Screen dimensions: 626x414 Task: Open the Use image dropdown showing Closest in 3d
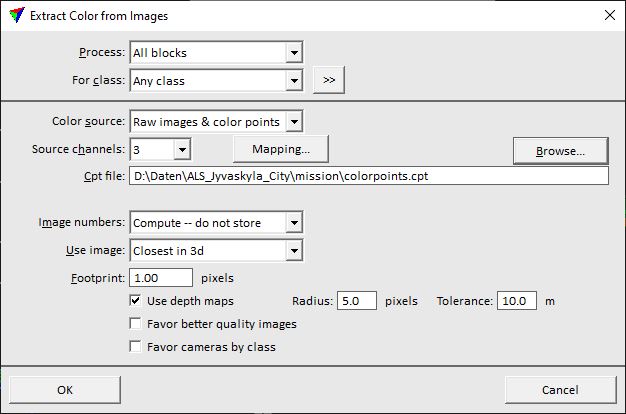pyautogui.click(x=216, y=250)
